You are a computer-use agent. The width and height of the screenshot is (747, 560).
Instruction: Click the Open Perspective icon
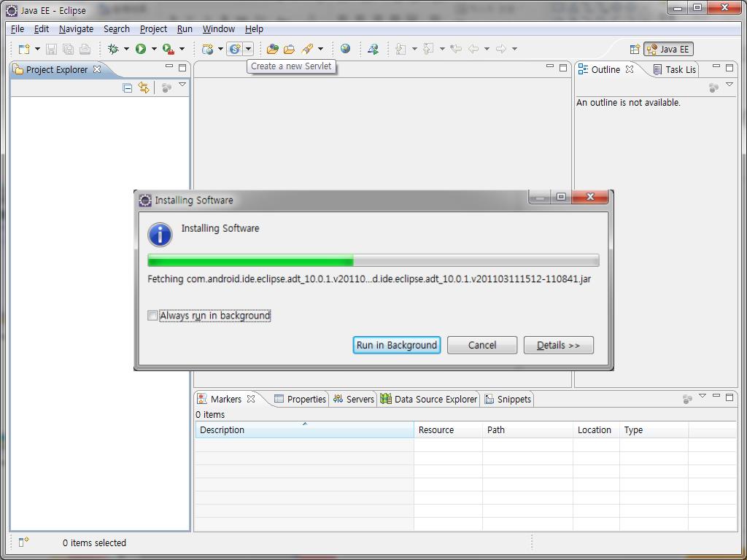[635, 49]
